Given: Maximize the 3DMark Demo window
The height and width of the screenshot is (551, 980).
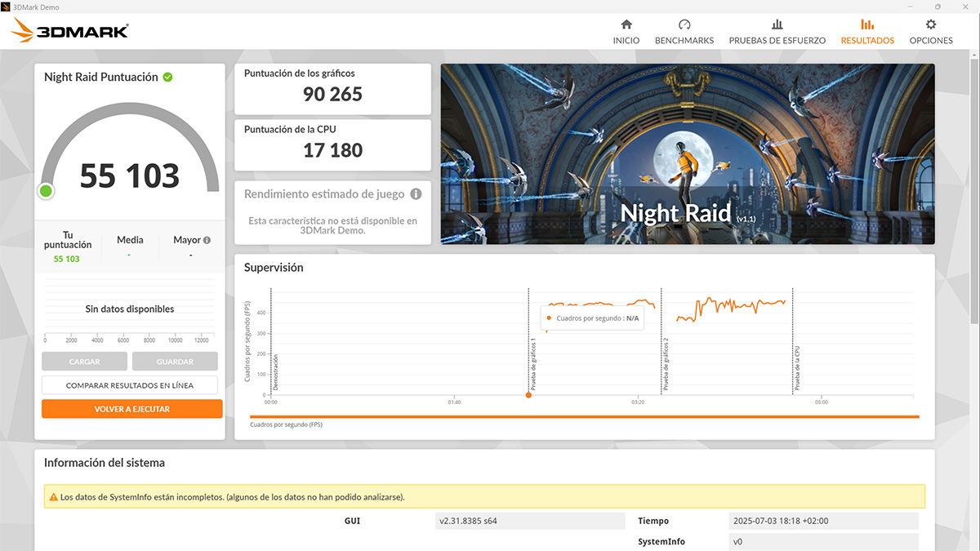Looking at the screenshot, I should 938,6.
